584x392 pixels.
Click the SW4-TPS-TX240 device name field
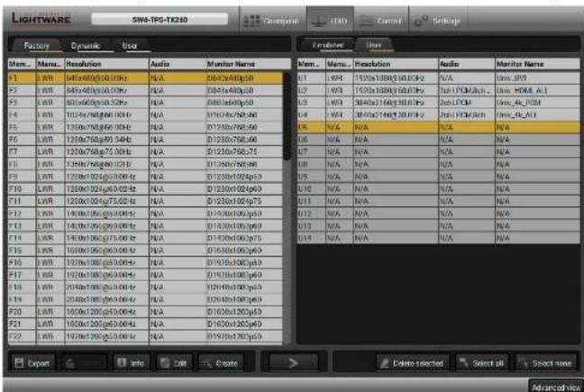click(x=160, y=19)
